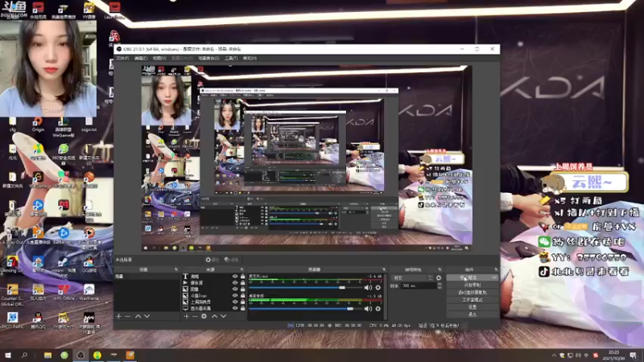Expand the arrow on the start streaming button
Image resolution: width=644 pixels, height=362 pixels.
coord(494,278)
